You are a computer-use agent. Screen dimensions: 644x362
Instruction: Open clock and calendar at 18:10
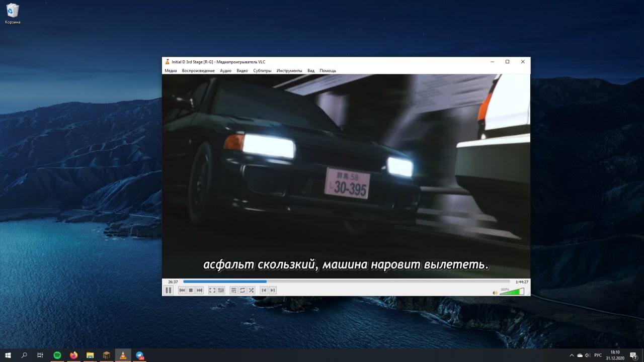pos(615,355)
